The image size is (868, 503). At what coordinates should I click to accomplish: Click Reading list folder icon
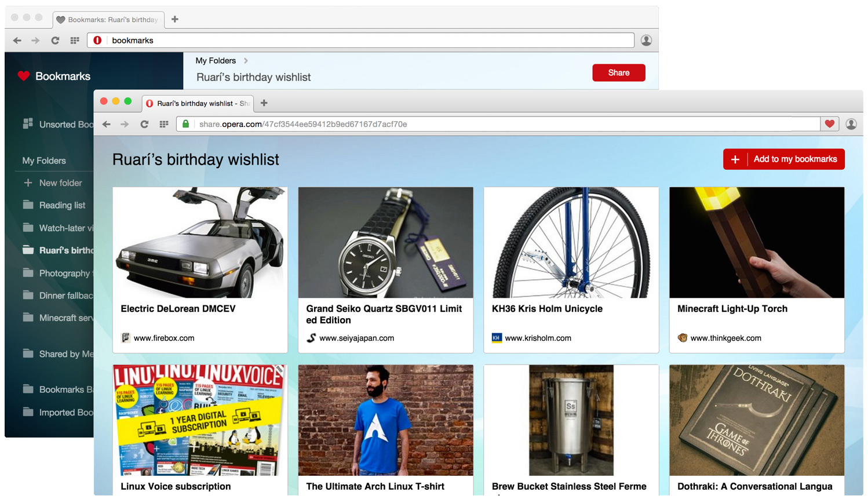(x=28, y=205)
